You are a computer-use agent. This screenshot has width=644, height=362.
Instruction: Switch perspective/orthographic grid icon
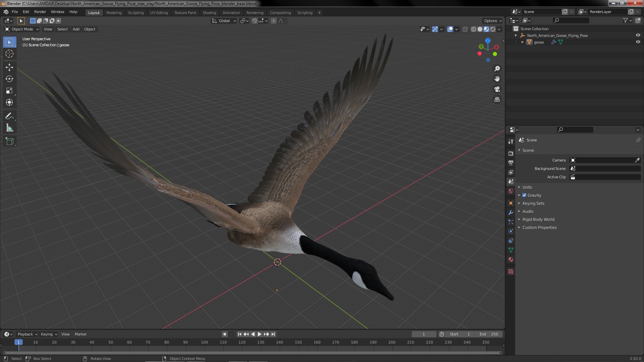497,100
